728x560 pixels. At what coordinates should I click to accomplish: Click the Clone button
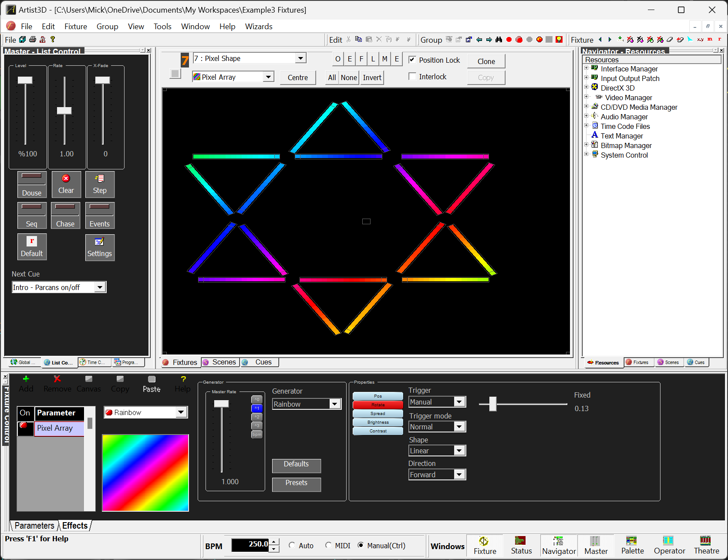click(486, 61)
